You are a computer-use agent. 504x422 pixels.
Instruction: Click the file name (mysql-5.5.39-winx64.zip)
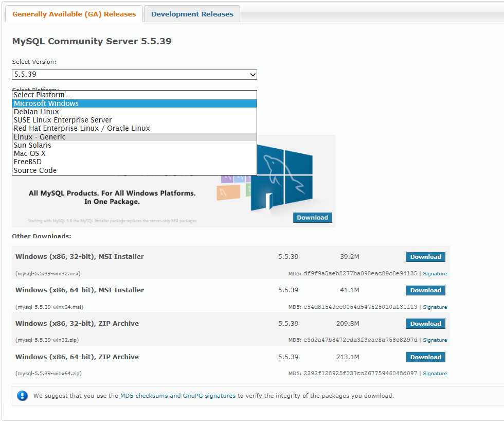48,374
